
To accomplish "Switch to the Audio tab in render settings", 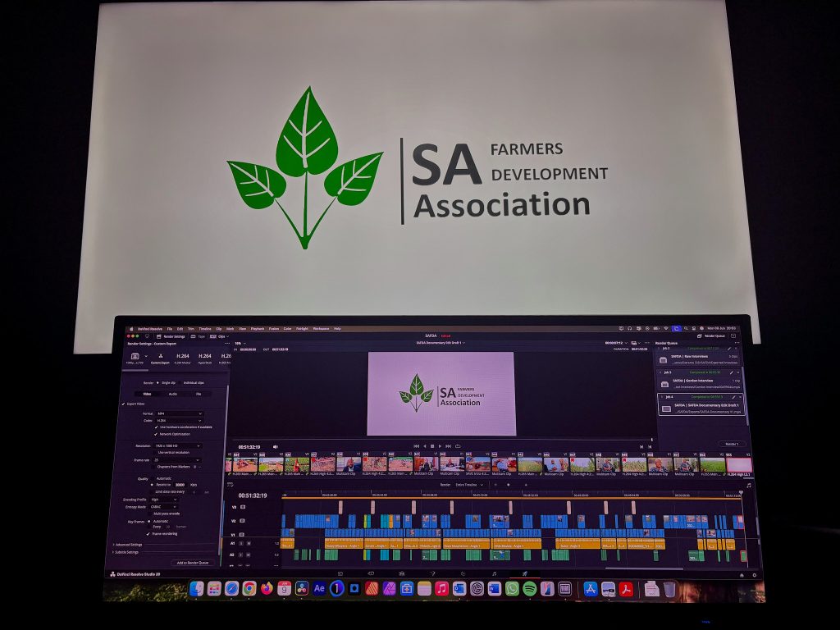I will click(172, 394).
